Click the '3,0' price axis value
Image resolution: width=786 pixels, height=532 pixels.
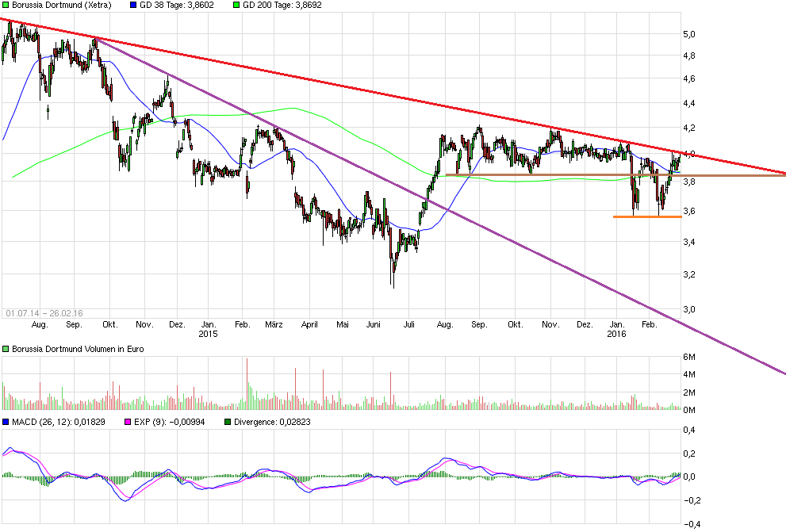pos(688,309)
